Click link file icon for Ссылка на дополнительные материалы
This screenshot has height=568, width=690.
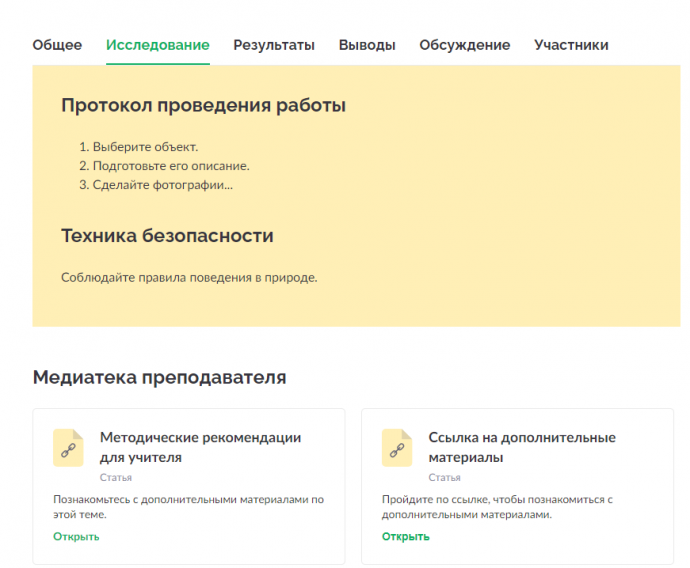coord(397,448)
